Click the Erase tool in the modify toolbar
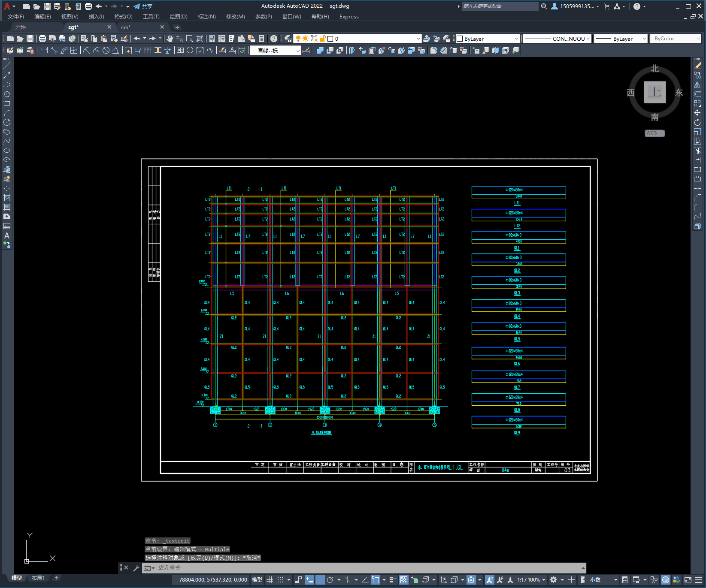 697,66
